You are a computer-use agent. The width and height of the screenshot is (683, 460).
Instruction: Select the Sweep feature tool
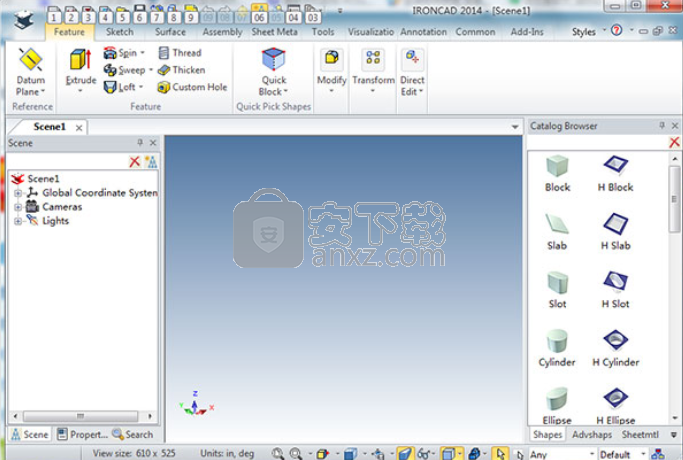(x=124, y=70)
